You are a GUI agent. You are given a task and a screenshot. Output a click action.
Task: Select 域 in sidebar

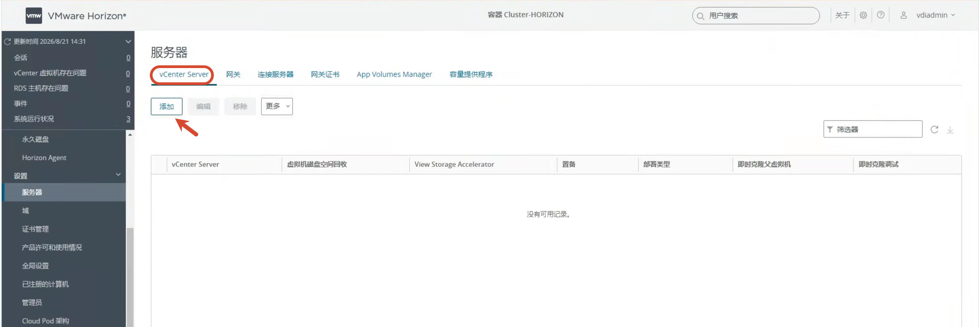[26, 210]
